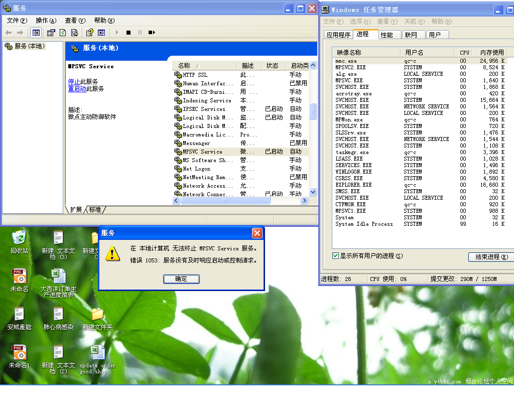Open 帮助 menu in Services window
The image size is (514, 420).
[x=104, y=20]
